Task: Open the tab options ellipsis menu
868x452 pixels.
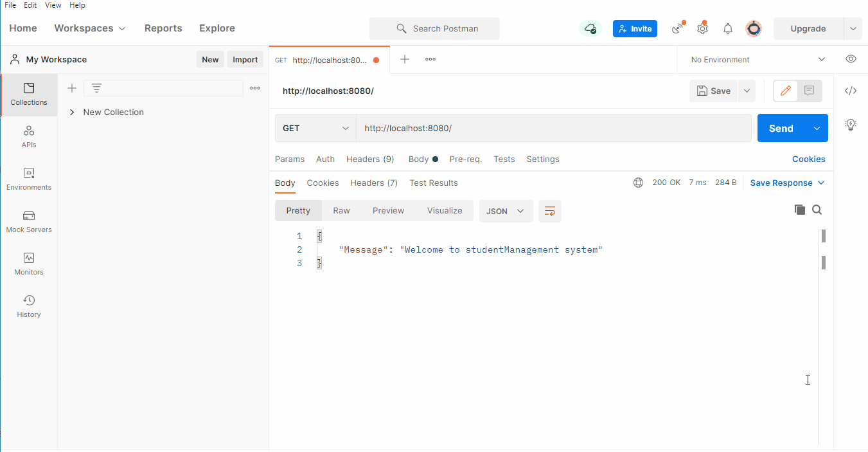Action: 430,59
